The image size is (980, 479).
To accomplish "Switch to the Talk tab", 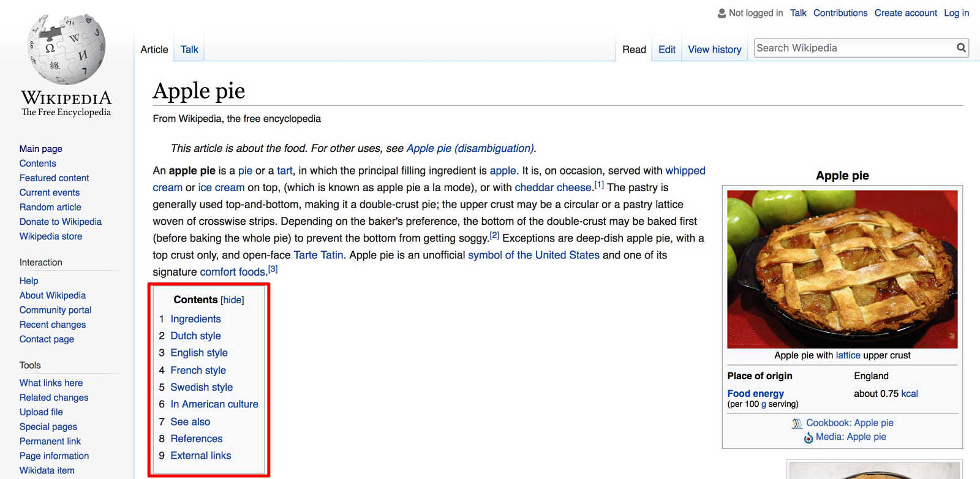I will pyautogui.click(x=189, y=50).
